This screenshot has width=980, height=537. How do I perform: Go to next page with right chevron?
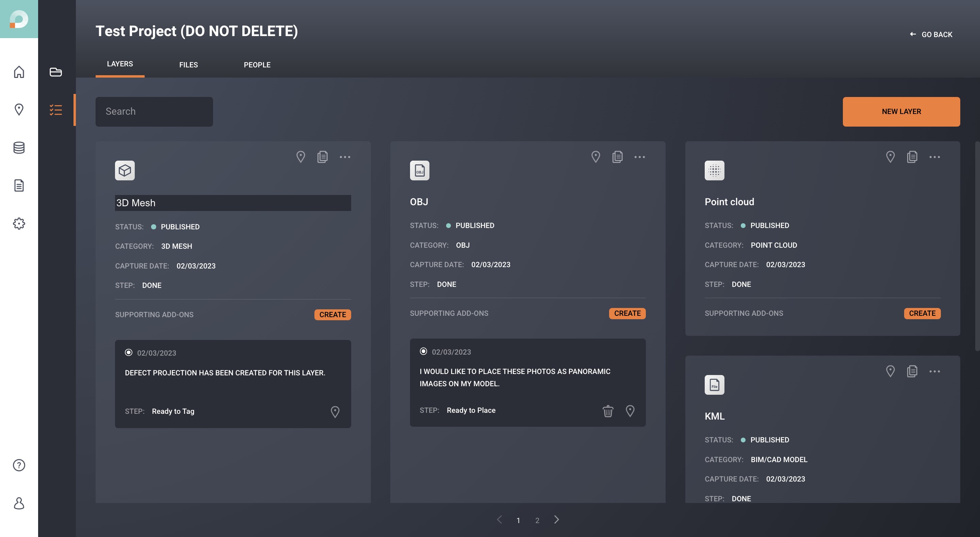pos(556,520)
